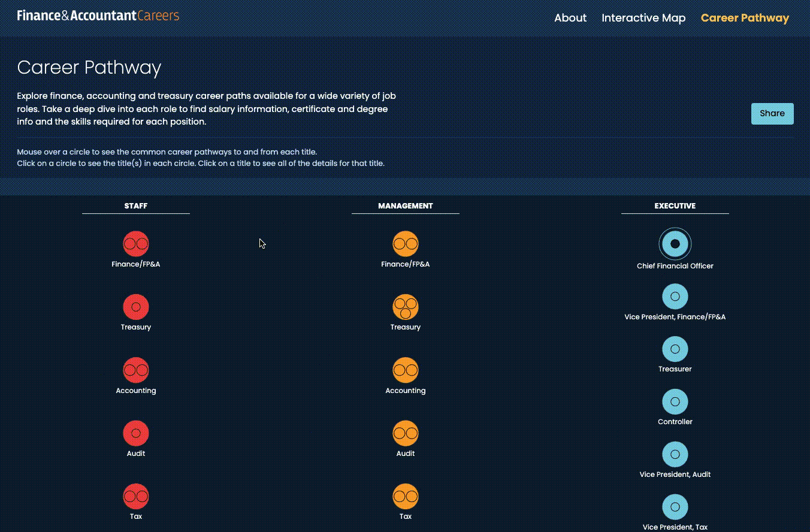
Task: Click the Vice President, Tax circle
Action: pos(675,507)
